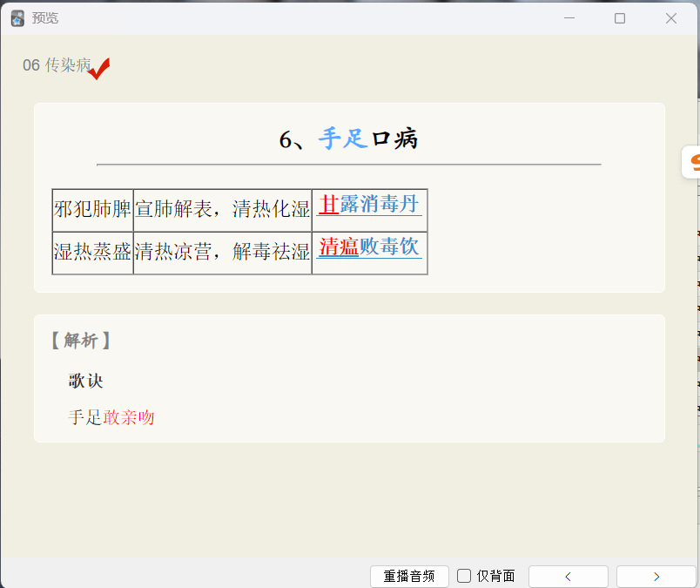
Task: Maximize the 预览 window
Action: click(620, 18)
